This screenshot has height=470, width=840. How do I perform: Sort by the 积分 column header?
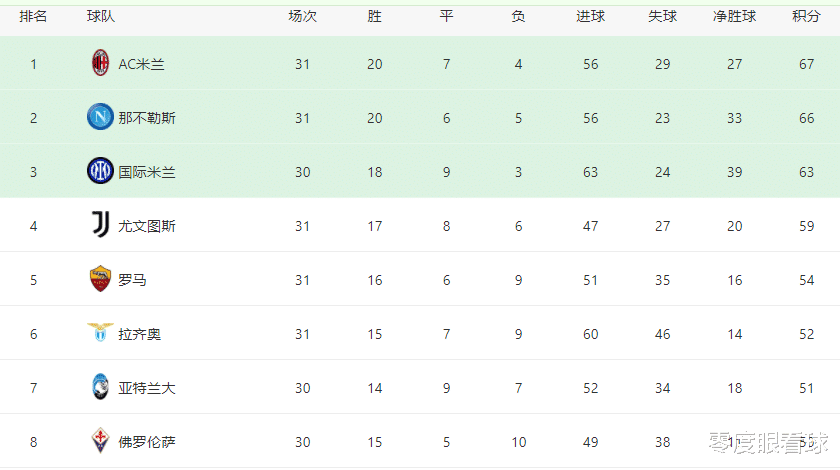806,17
